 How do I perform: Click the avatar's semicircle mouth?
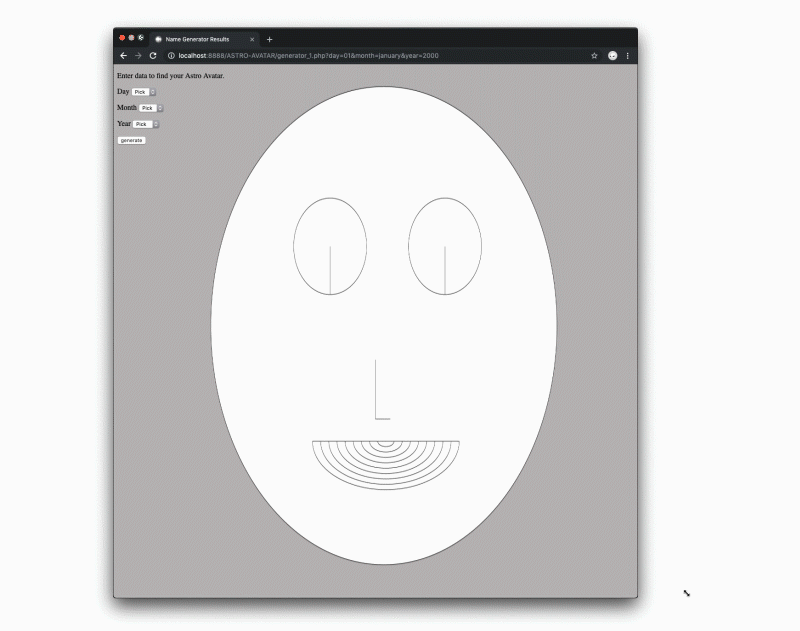point(386,465)
